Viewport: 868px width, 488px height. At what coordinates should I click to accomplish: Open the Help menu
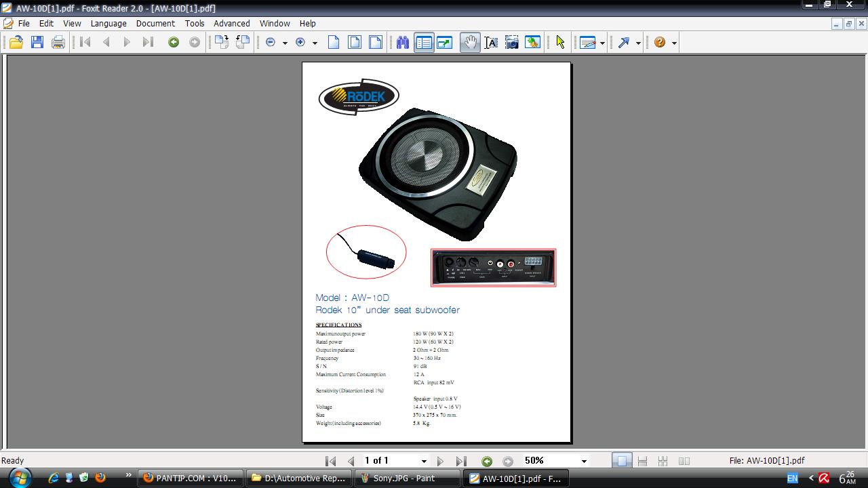[308, 23]
